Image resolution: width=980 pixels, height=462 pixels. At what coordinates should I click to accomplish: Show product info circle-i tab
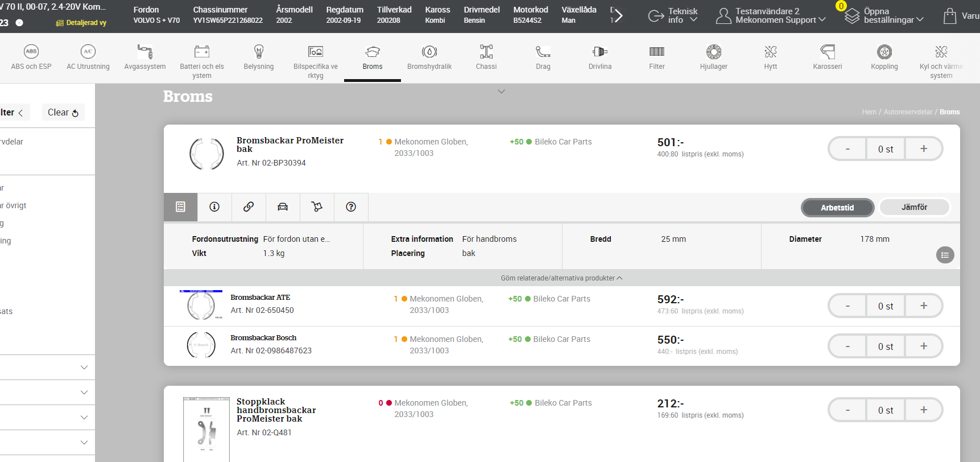214,207
